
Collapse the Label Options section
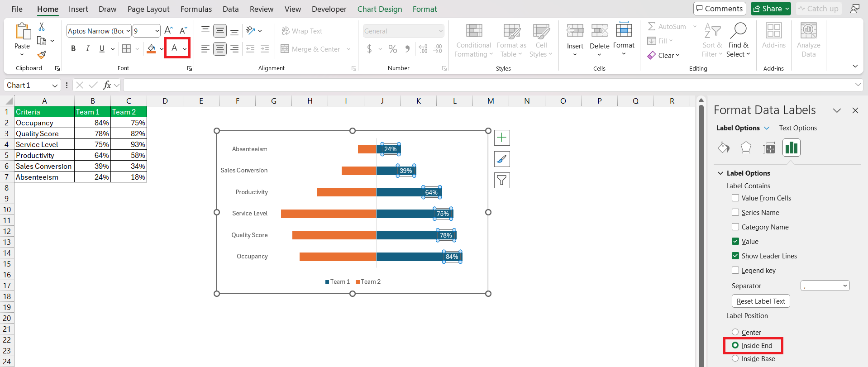pos(720,173)
